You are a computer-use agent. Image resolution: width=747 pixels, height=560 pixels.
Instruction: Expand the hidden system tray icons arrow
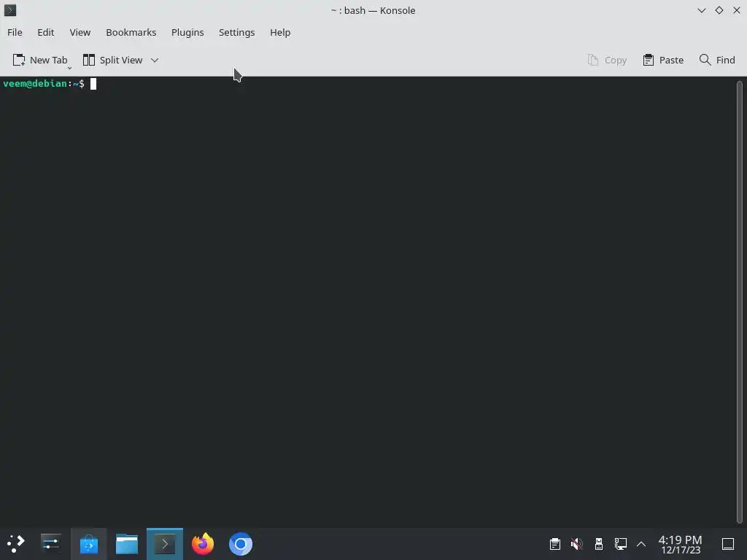click(x=641, y=544)
